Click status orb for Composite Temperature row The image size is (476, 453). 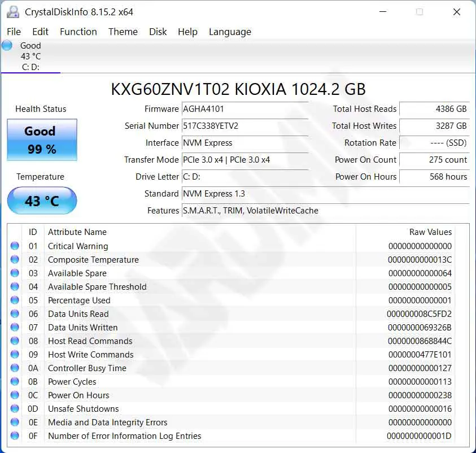coord(15,260)
